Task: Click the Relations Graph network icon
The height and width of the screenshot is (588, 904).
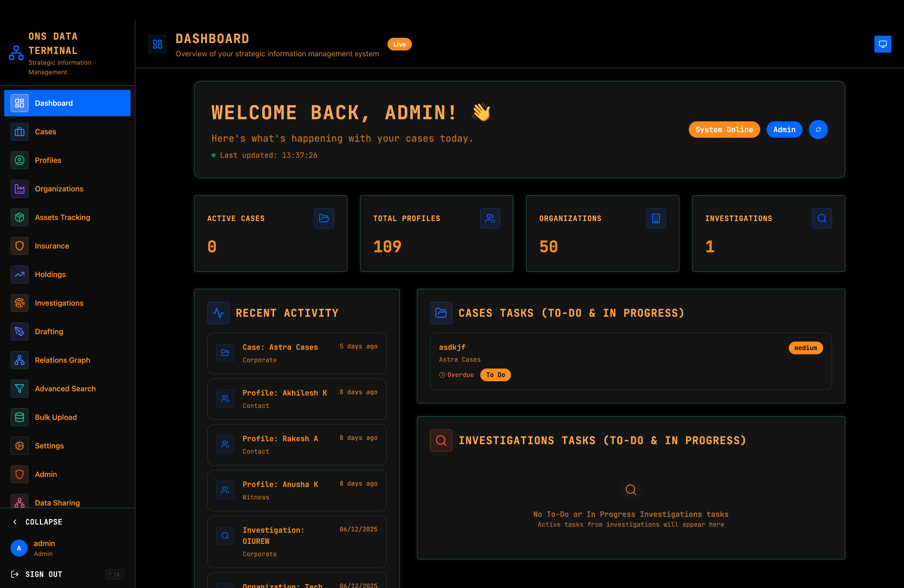Action: click(x=19, y=360)
